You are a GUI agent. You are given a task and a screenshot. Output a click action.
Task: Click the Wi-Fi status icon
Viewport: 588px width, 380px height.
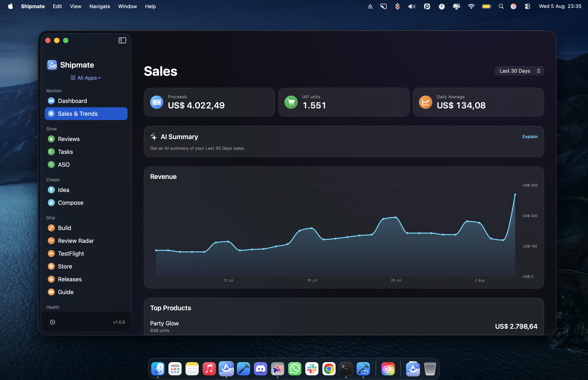coord(471,6)
